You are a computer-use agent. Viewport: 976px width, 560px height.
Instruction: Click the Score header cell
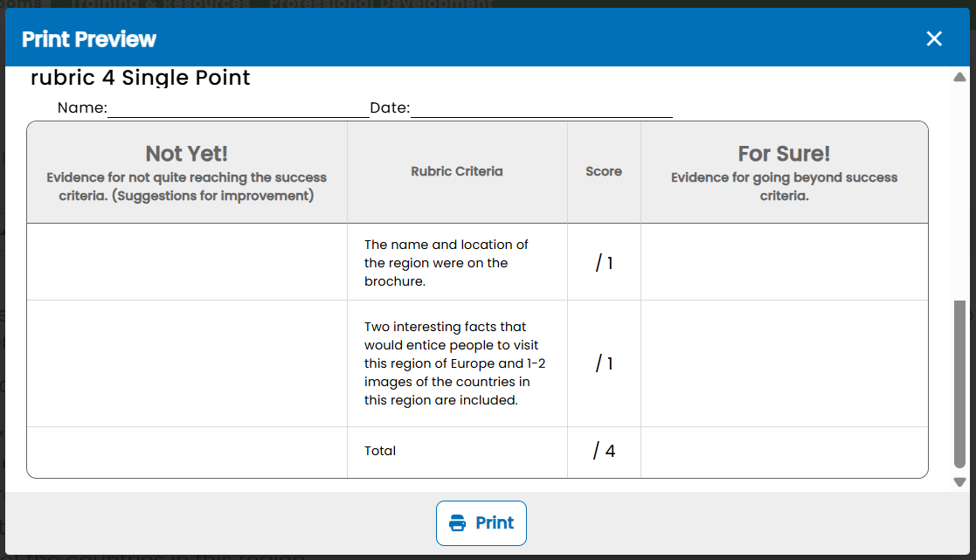(x=604, y=172)
